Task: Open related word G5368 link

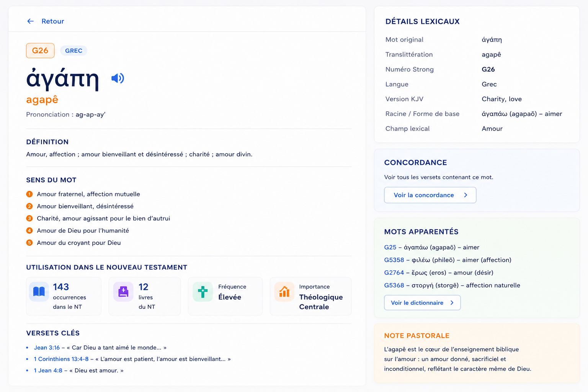Action: click(394, 285)
